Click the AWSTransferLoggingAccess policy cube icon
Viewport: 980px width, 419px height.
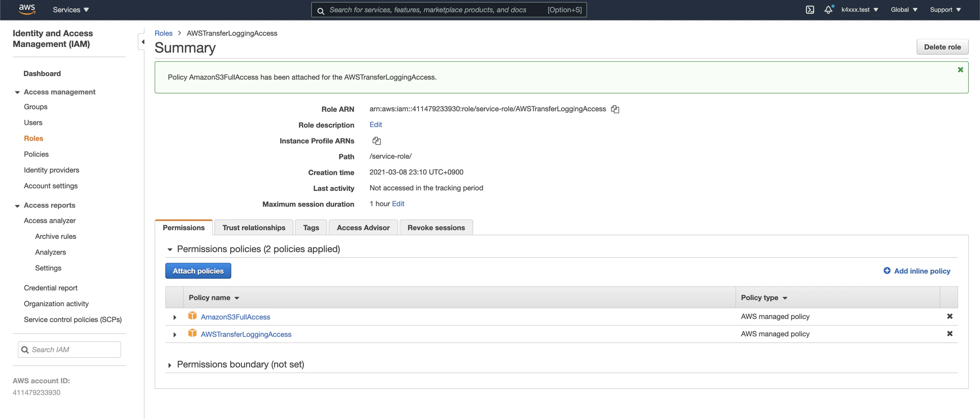pos(192,333)
